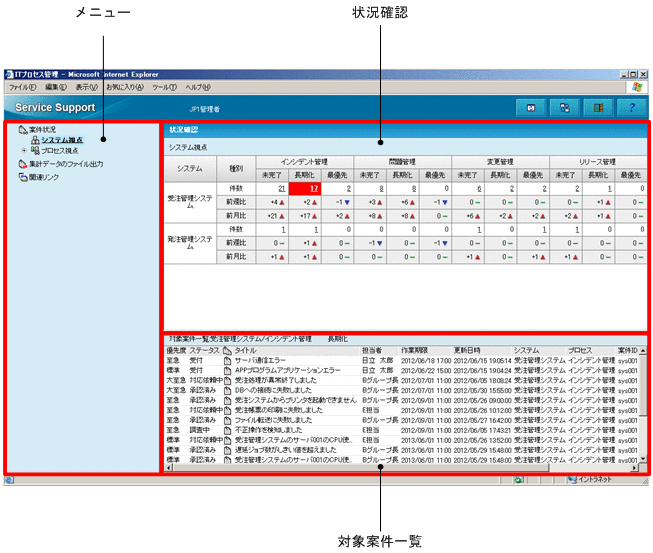Expand the プロセス視点 tree node
Image resolution: width=653 pixels, height=553 pixels.
pyautogui.click(x=24, y=151)
